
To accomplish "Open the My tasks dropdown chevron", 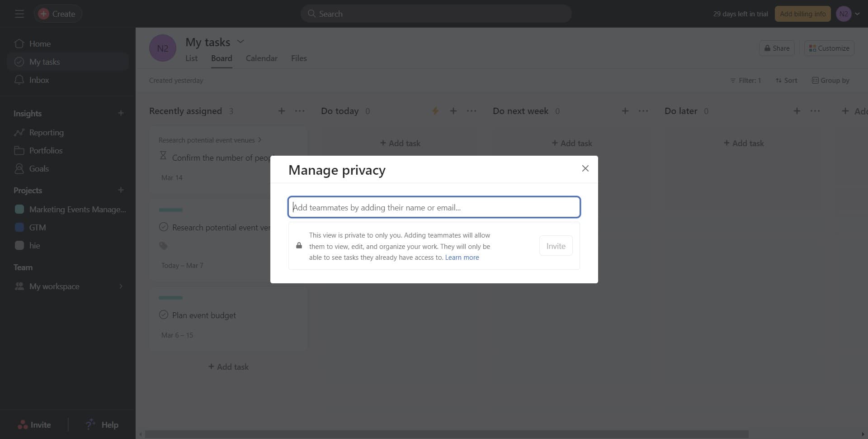I will point(241,41).
